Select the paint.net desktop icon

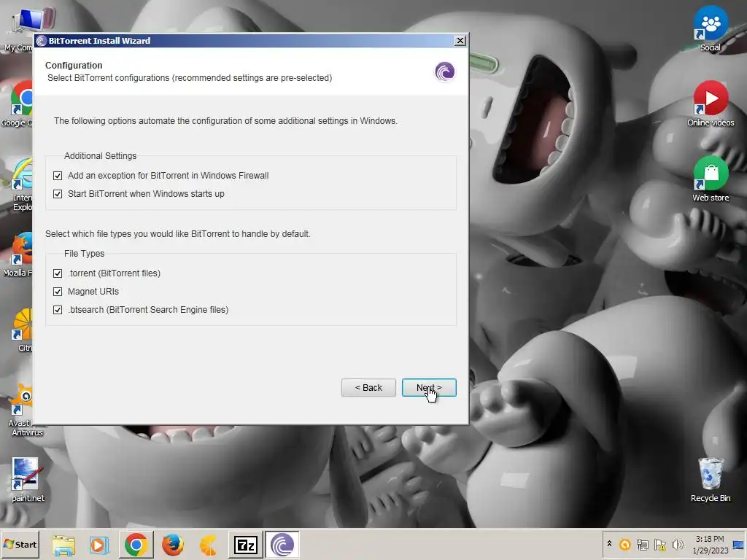(x=27, y=480)
